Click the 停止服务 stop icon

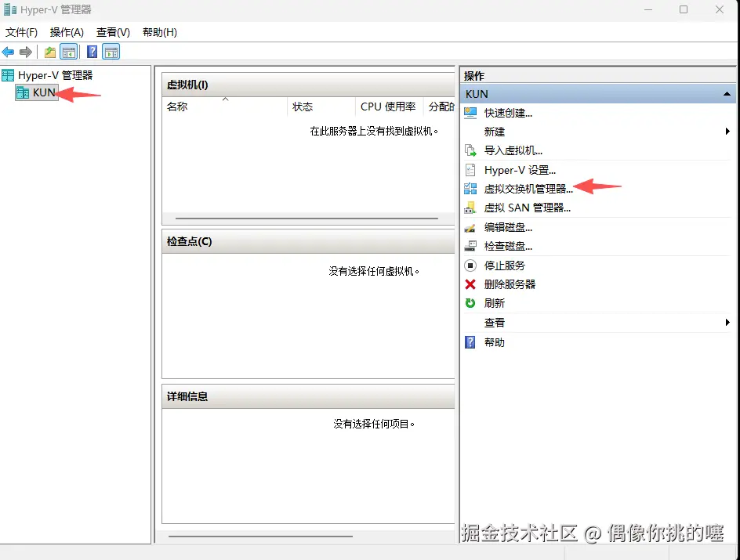click(x=470, y=266)
